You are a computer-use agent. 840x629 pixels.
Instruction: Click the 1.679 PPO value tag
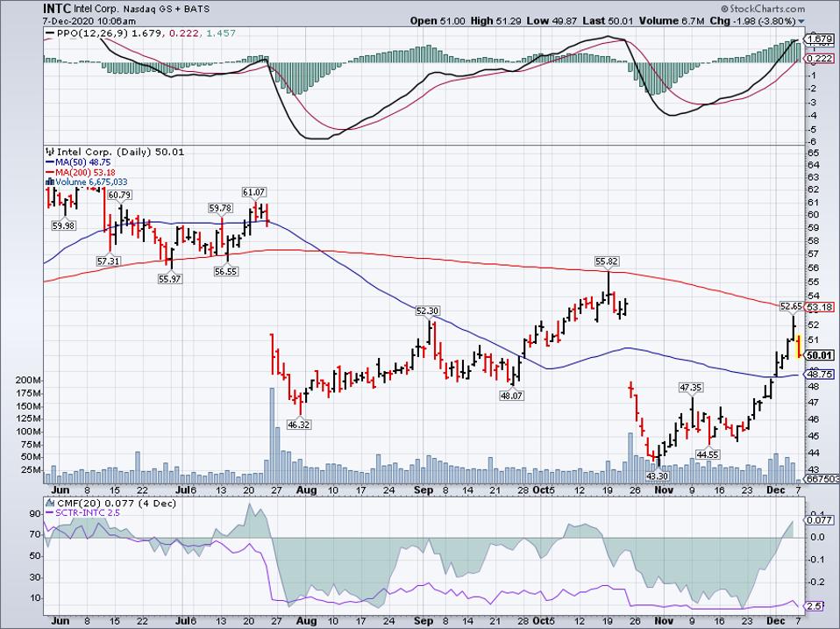[x=820, y=39]
